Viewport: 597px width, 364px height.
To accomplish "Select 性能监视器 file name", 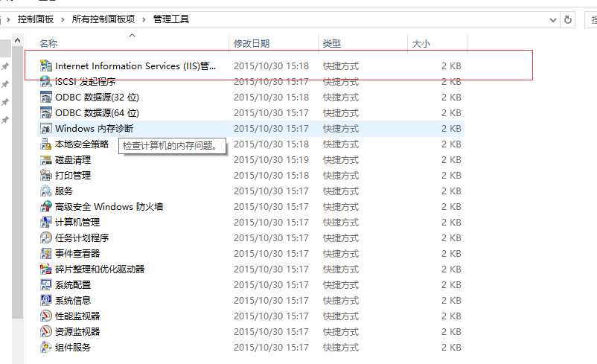I will point(77,316).
